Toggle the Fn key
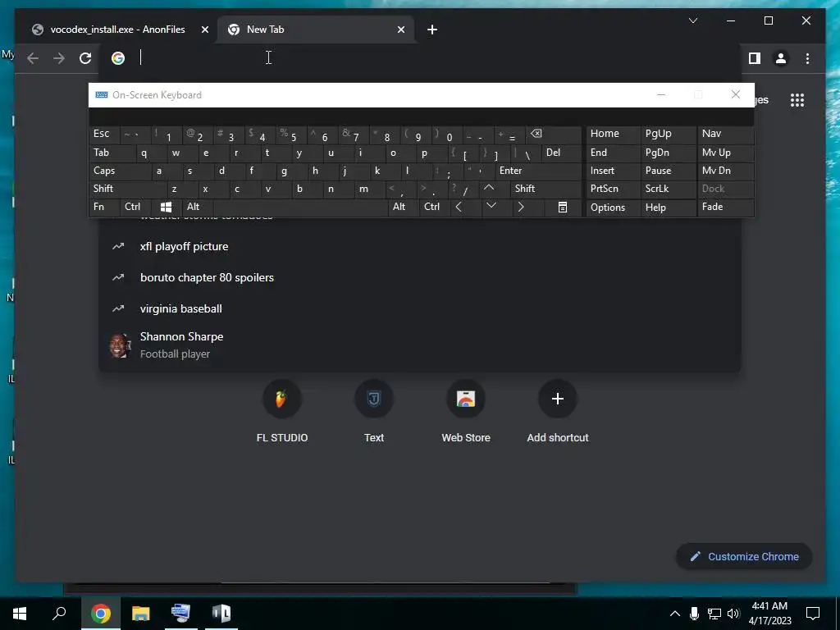Screen dimensions: 840x630 point(103,207)
